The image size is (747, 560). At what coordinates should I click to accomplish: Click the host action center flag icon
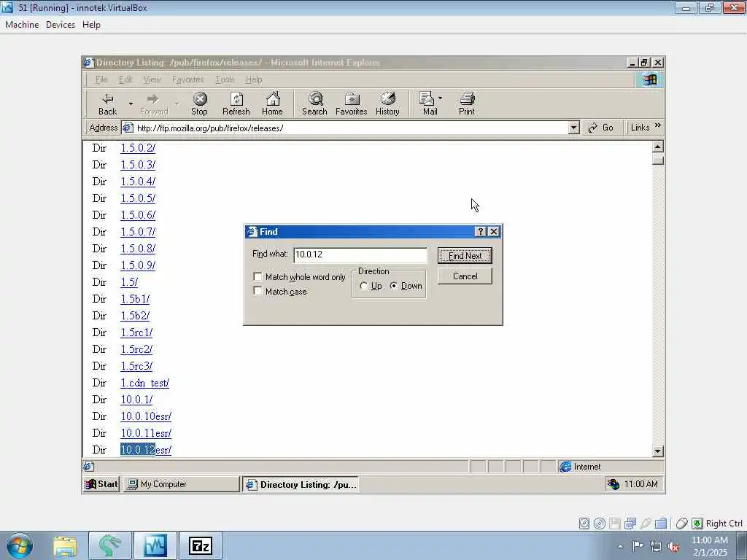coord(638,545)
